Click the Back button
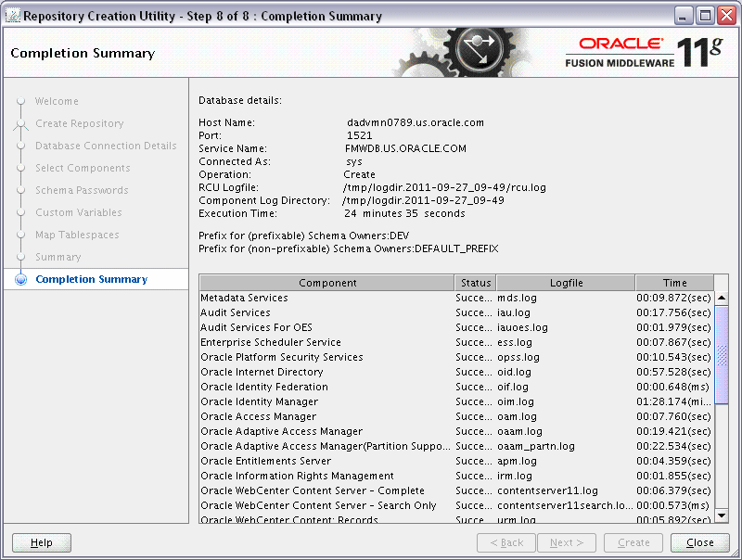 [506, 543]
